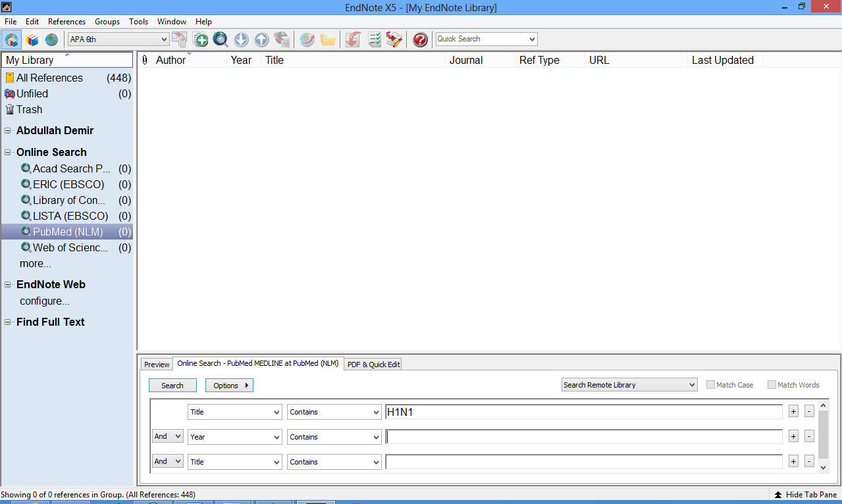
Task: Switch to Online Search Mode (books icon)
Action: [32, 39]
